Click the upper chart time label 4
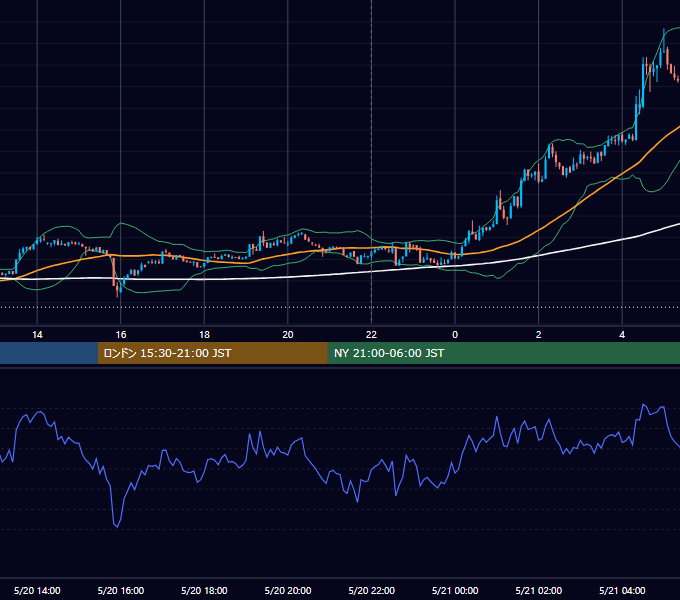Viewport: 680px width, 600px height. (622, 335)
